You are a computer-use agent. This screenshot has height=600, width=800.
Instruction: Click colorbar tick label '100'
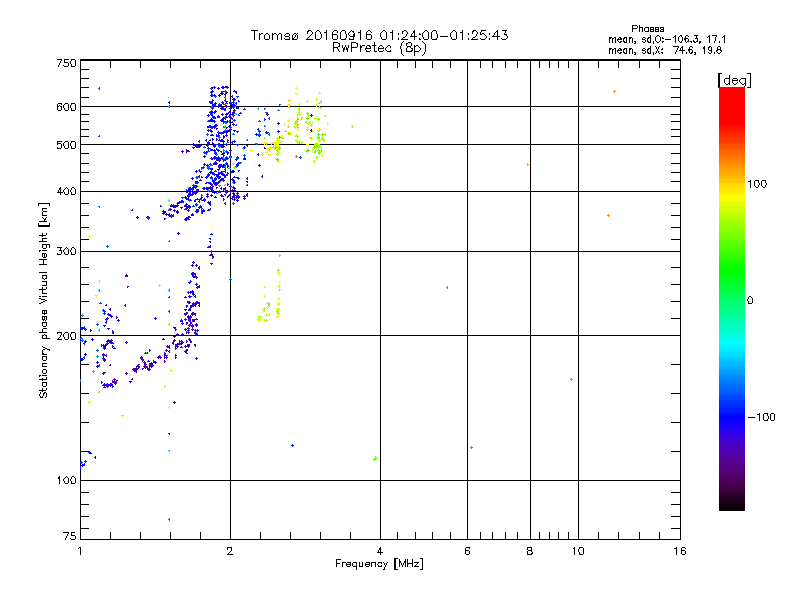(757, 184)
